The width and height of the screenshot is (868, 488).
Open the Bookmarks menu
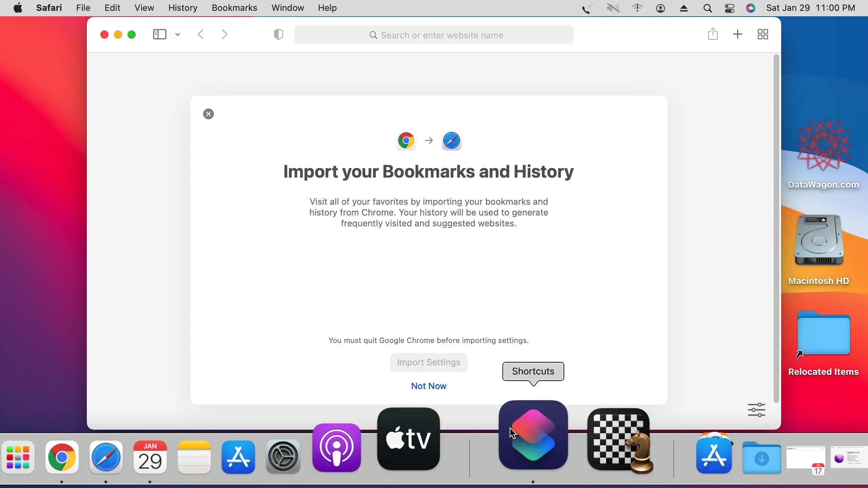point(234,8)
